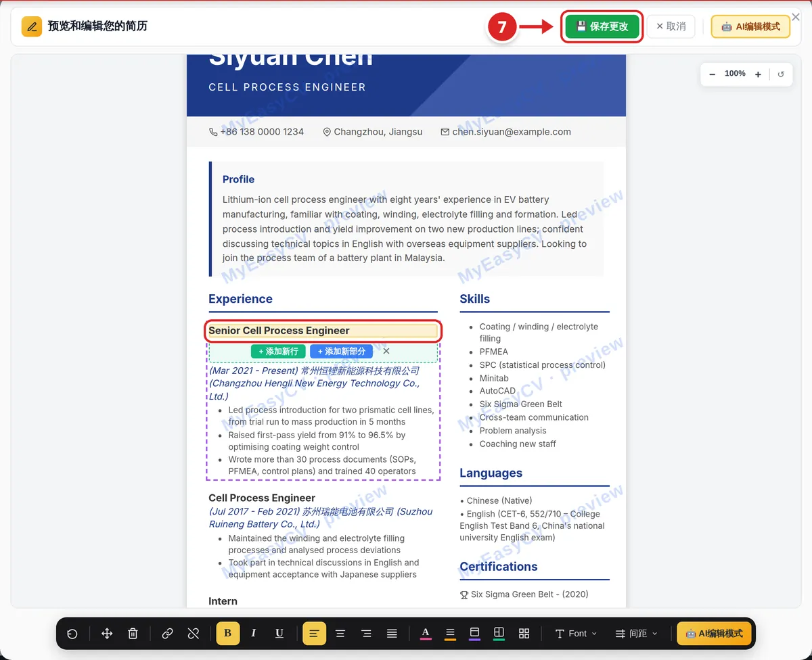The image size is (812, 660).
Task: Click the 添加新行 button
Action: pyautogui.click(x=278, y=352)
